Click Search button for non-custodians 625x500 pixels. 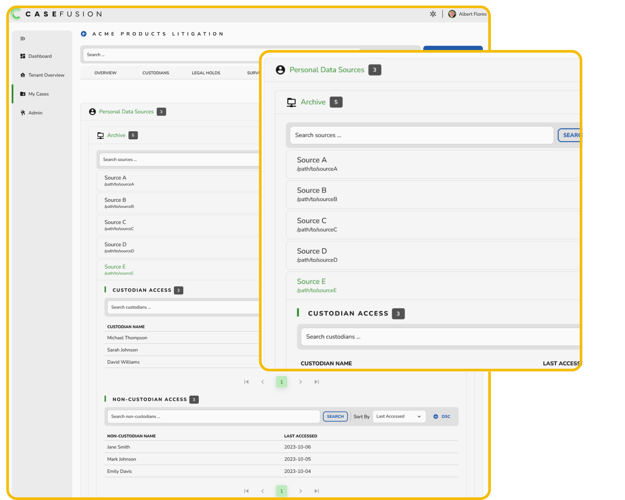(x=335, y=417)
